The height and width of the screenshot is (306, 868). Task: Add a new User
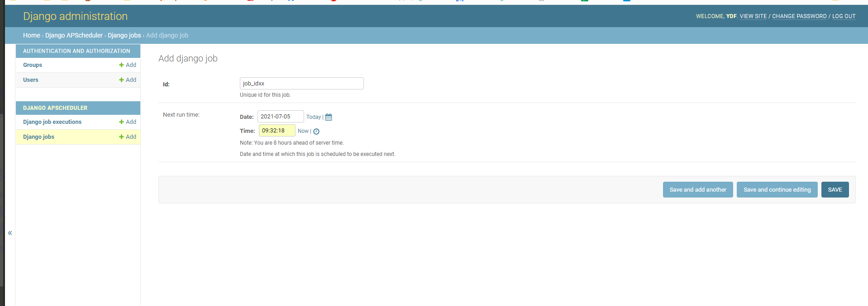[128, 80]
